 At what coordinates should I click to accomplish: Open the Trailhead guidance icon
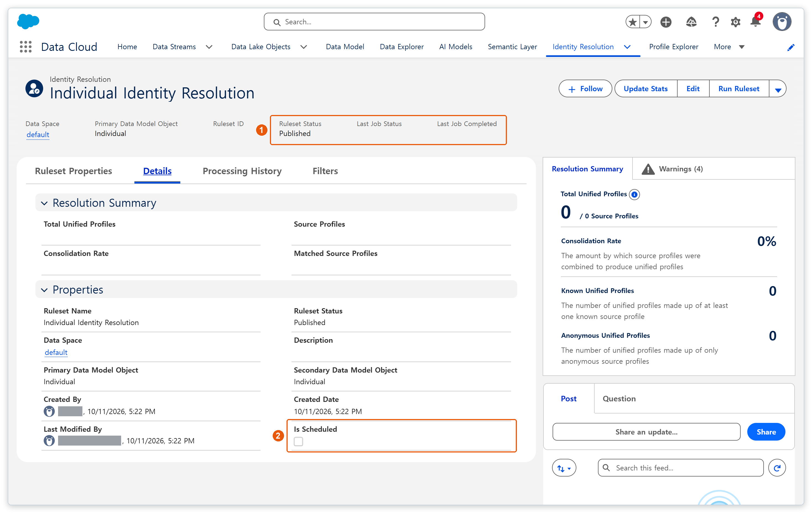(691, 22)
